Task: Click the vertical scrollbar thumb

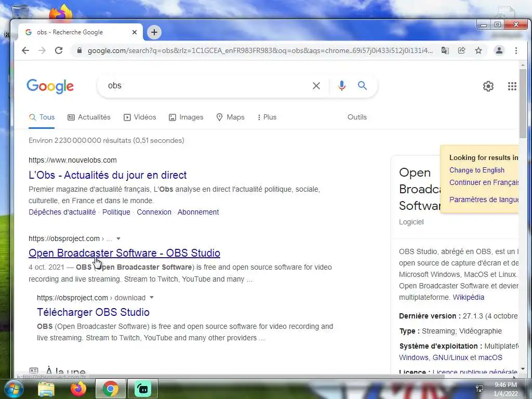Action: [523, 103]
